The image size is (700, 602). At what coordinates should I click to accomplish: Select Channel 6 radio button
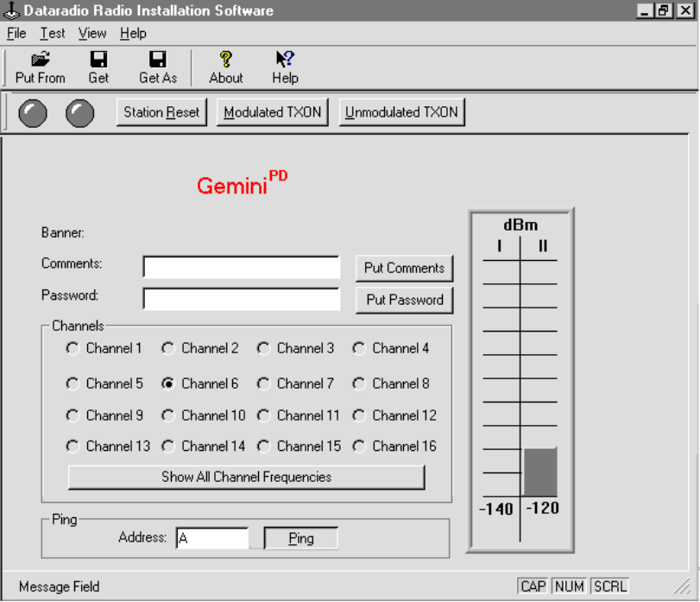[x=167, y=383]
